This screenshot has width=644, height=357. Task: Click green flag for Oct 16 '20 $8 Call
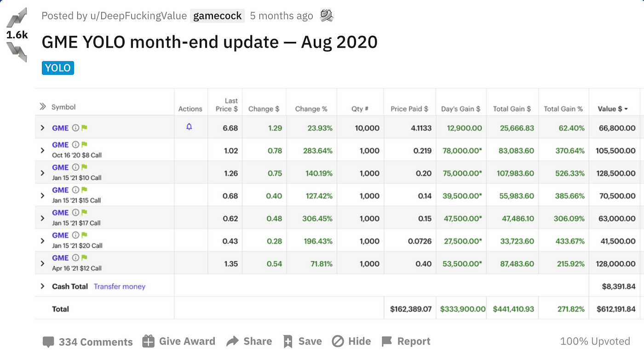click(x=84, y=145)
